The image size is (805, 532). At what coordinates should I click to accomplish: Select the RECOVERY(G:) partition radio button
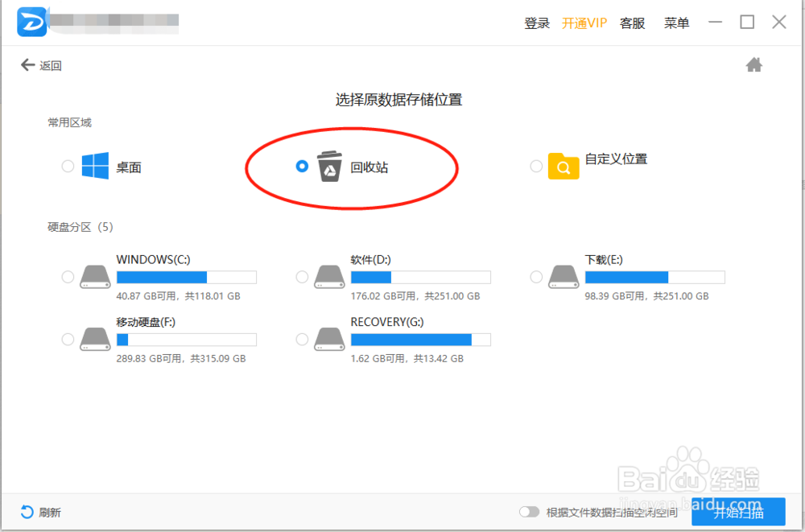click(302, 339)
